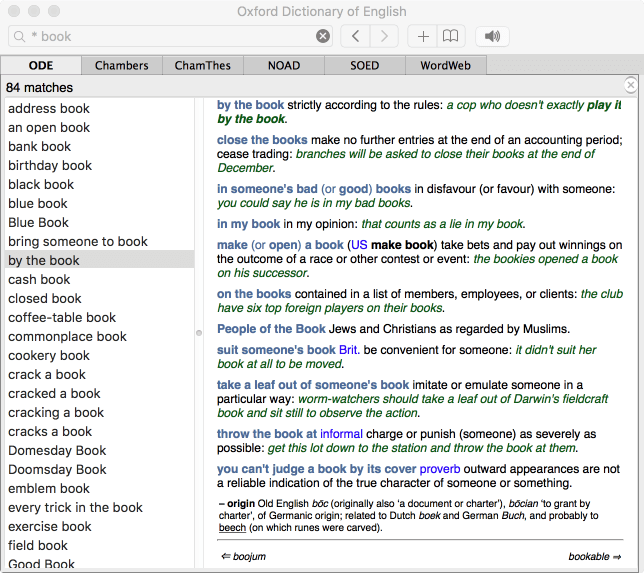Pick 'commonplace book' from matches

tap(99, 336)
